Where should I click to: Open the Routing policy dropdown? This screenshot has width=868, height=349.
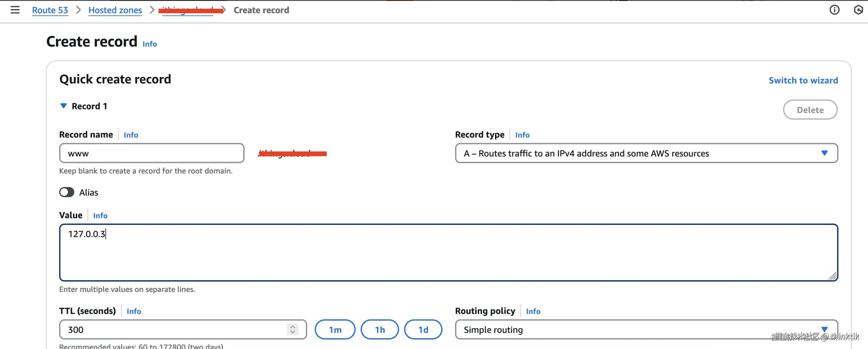coord(646,329)
